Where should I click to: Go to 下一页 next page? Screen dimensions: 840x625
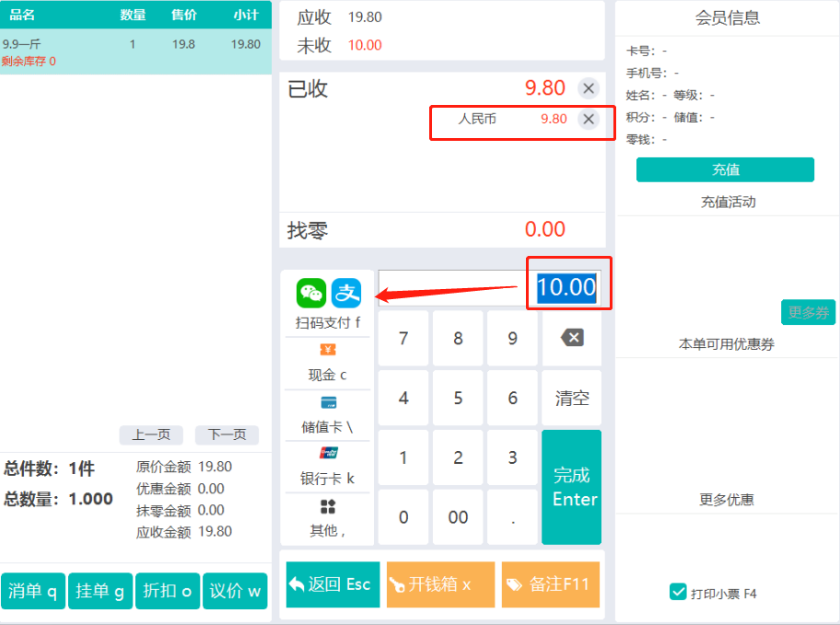click(x=227, y=434)
